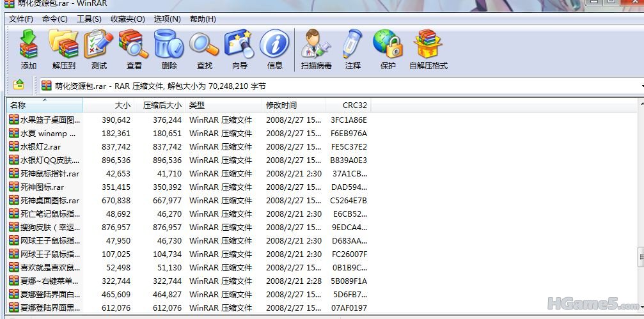The image size is (644, 319).
Task: Open the 查看 (View) toolbar icon
Action: tap(134, 49)
